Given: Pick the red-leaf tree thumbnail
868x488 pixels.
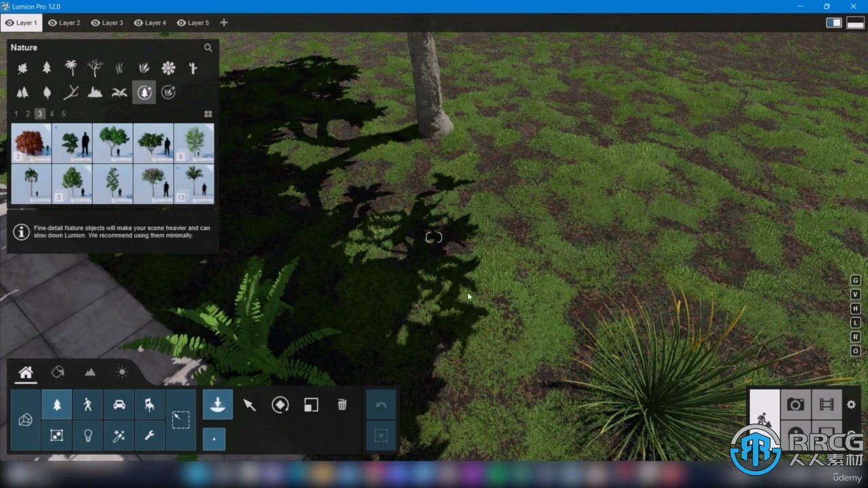Looking at the screenshot, I should [31, 143].
